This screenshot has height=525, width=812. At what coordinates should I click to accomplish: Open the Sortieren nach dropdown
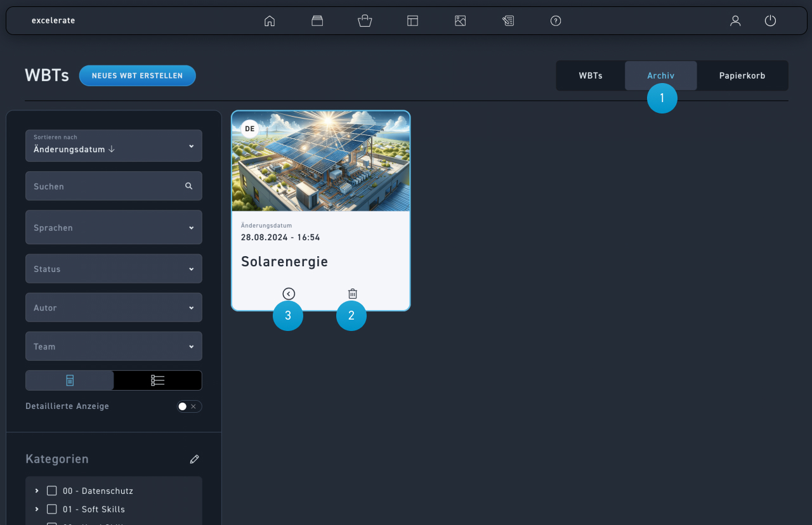[114, 146]
